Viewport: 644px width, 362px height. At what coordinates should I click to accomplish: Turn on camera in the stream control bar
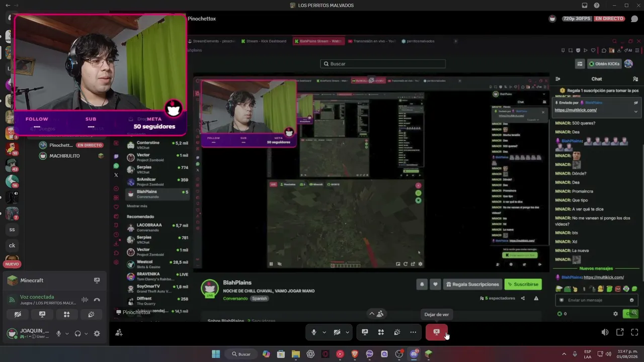click(x=337, y=332)
